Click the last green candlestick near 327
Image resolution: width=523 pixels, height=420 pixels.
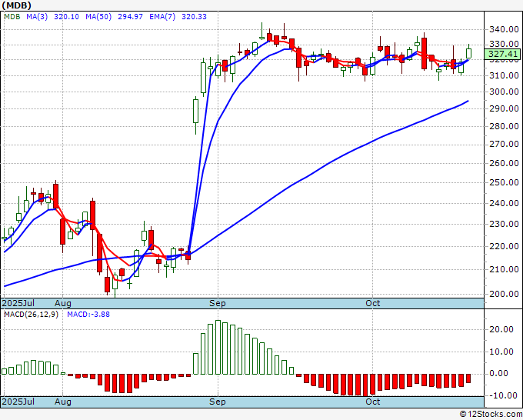coord(468,53)
